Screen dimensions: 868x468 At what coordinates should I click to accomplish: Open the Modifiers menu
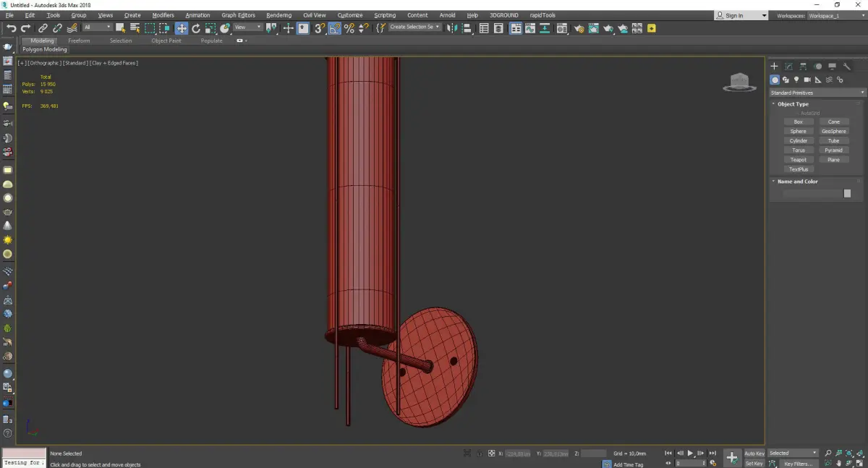pos(163,15)
